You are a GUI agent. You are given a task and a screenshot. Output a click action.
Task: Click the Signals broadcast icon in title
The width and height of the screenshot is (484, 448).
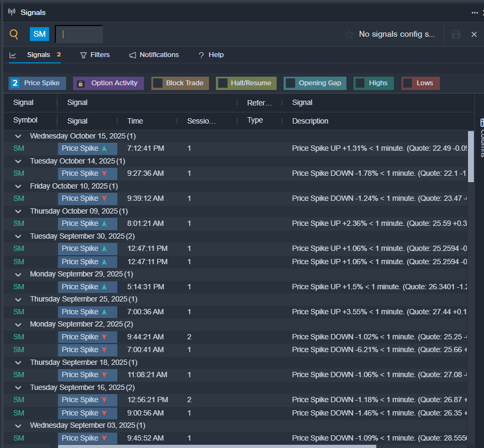coord(12,12)
